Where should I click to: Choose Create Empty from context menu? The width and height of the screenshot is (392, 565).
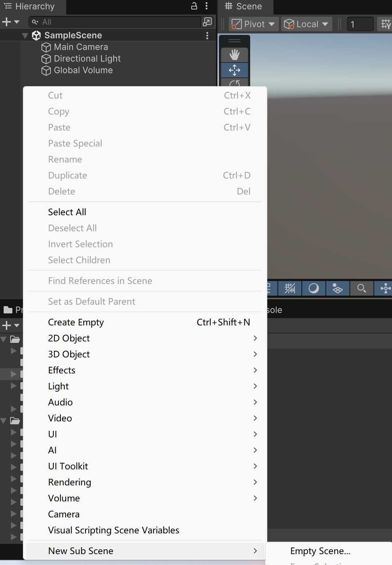(x=76, y=322)
